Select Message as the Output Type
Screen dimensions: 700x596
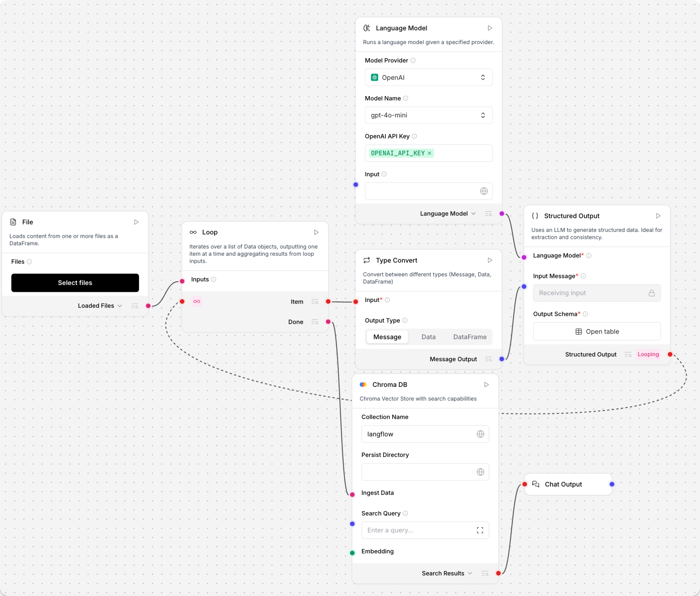(387, 336)
